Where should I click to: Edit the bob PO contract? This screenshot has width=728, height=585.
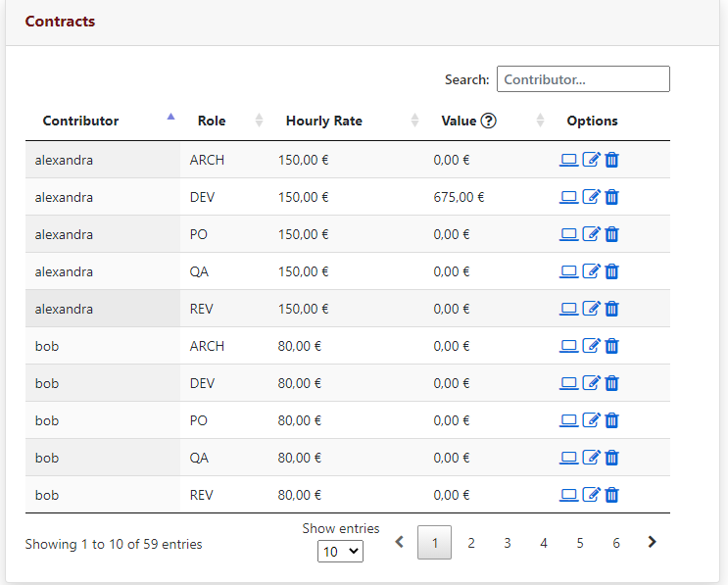[592, 419]
